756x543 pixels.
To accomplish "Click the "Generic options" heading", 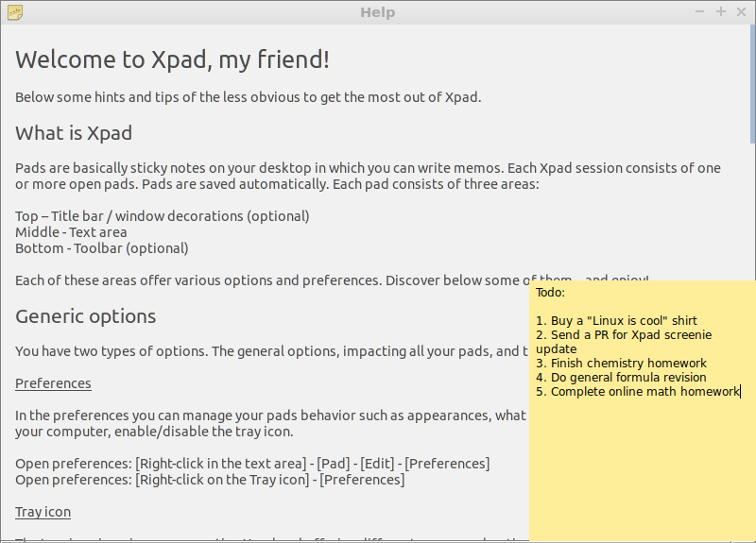I will 86,316.
